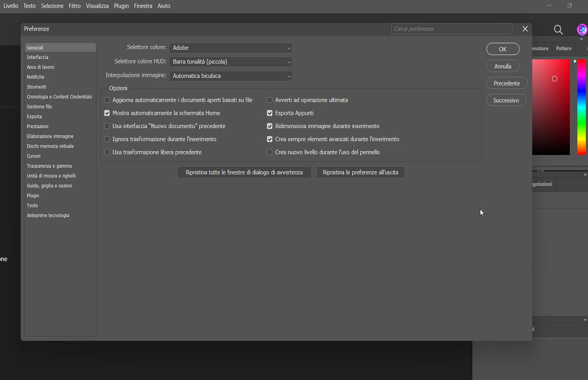The width and height of the screenshot is (588, 380).
Task: Click the hue spectrum slider strip
Action: coord(581,107)
